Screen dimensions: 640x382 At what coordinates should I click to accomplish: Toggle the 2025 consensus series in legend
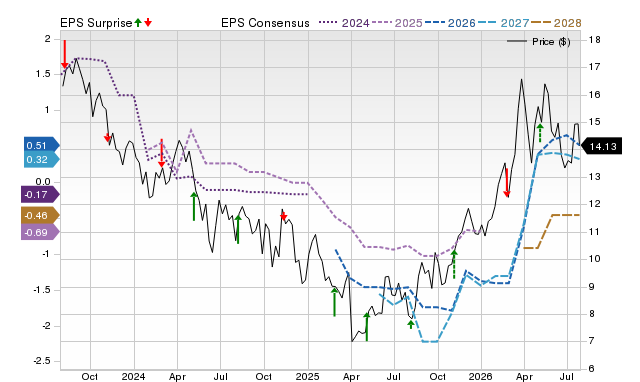point(397,23)
